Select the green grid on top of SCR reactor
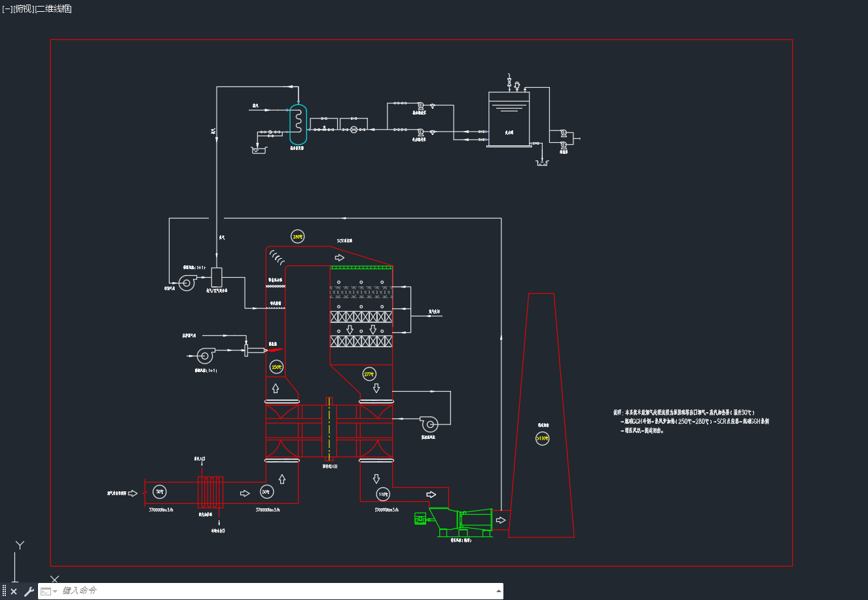The image size is (868, 600). pyautogui.click(x=361, y=267)
